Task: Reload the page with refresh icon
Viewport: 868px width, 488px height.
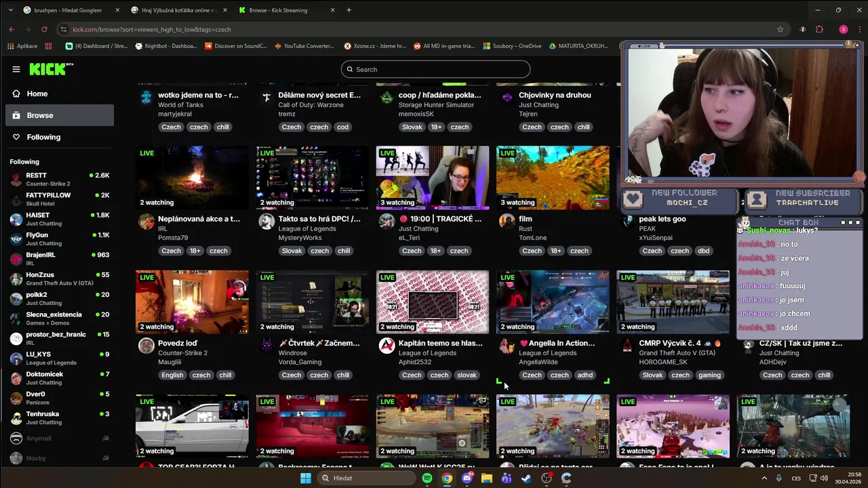Action: pyautogui.click(x=44, y=29)
